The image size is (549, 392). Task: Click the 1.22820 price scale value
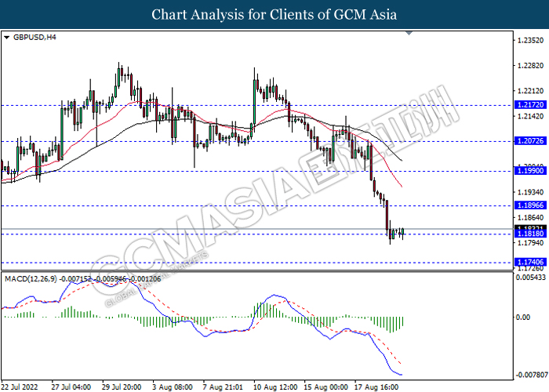530,65
